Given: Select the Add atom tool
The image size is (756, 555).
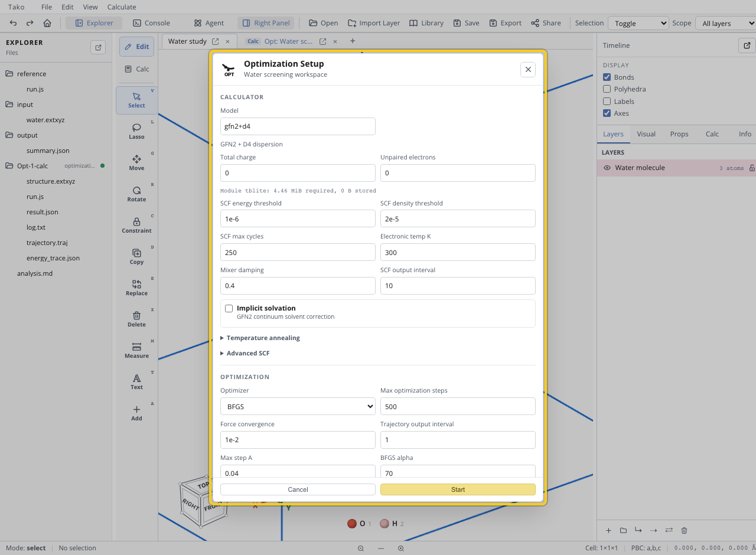Looking at the screenshot, I should 136,413.
